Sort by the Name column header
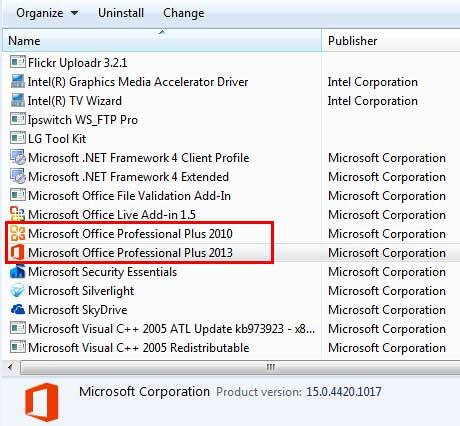460x426 pixels. 162,41
